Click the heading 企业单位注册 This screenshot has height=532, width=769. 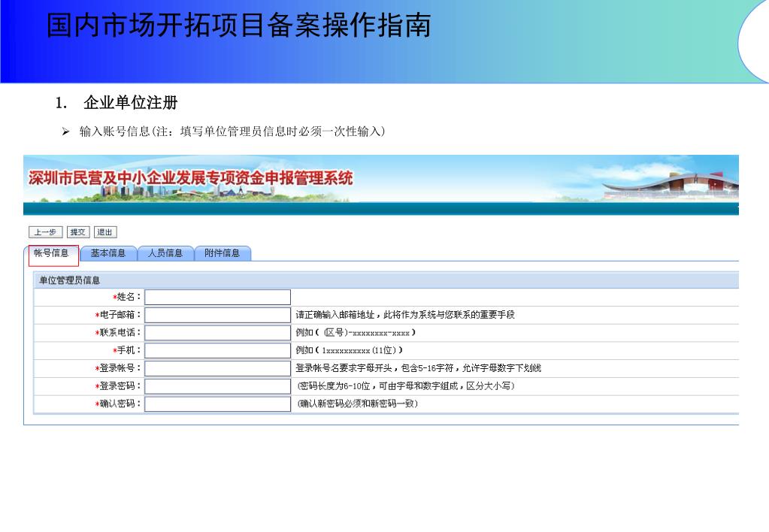tap(131, 102)
